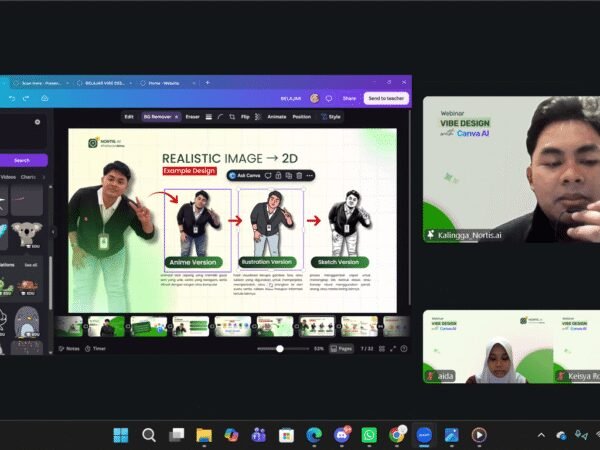Open WhatsApp from the taskbar

(369, 435)
